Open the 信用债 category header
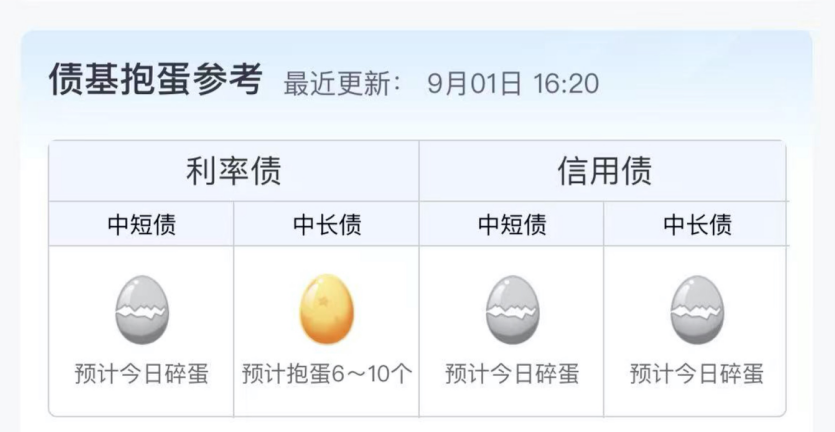835x432 pixels. tap(604, 171)
